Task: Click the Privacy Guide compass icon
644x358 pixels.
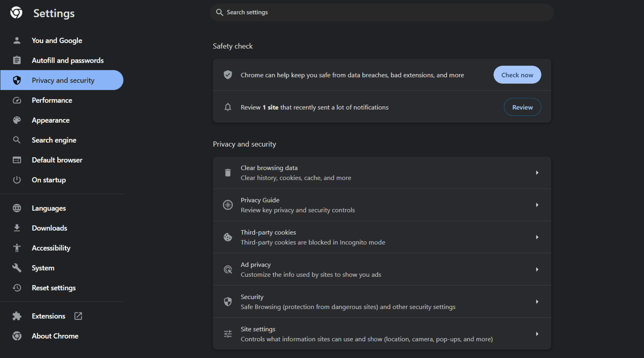Action: [x=228, y=205]
